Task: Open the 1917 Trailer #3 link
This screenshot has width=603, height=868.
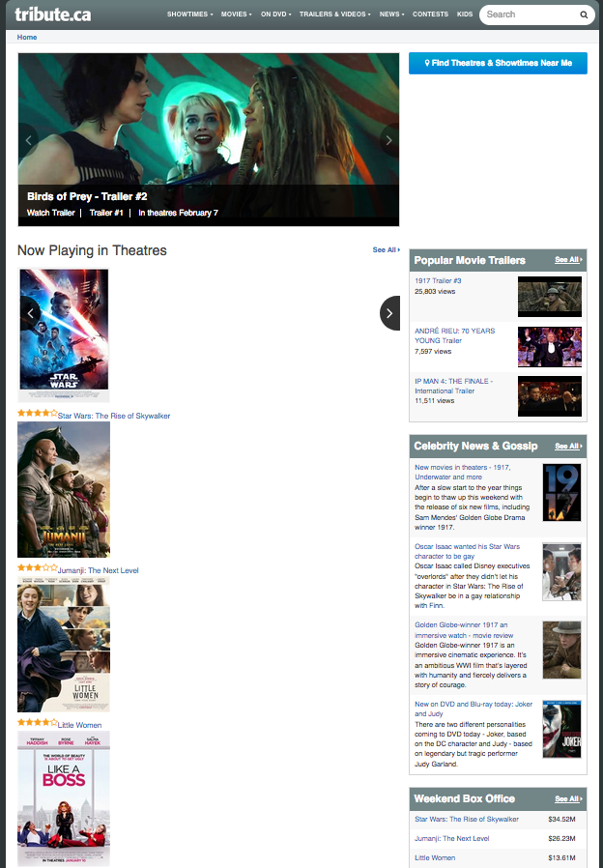Action: coord(438,280)
